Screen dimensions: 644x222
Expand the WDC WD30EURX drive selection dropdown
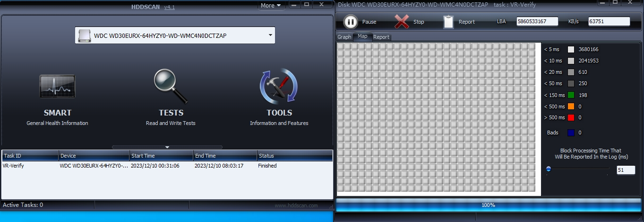270,35
